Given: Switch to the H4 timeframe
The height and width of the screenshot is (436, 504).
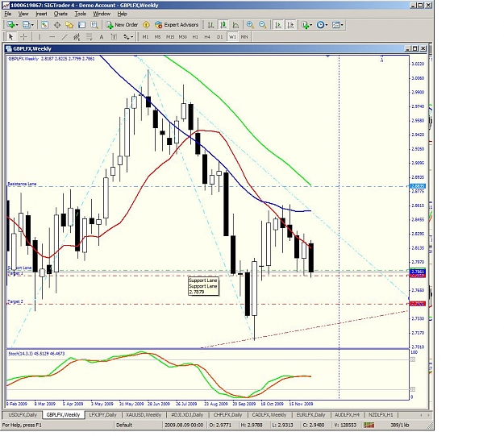Looking at the screenshot, I should coord(207,37).
